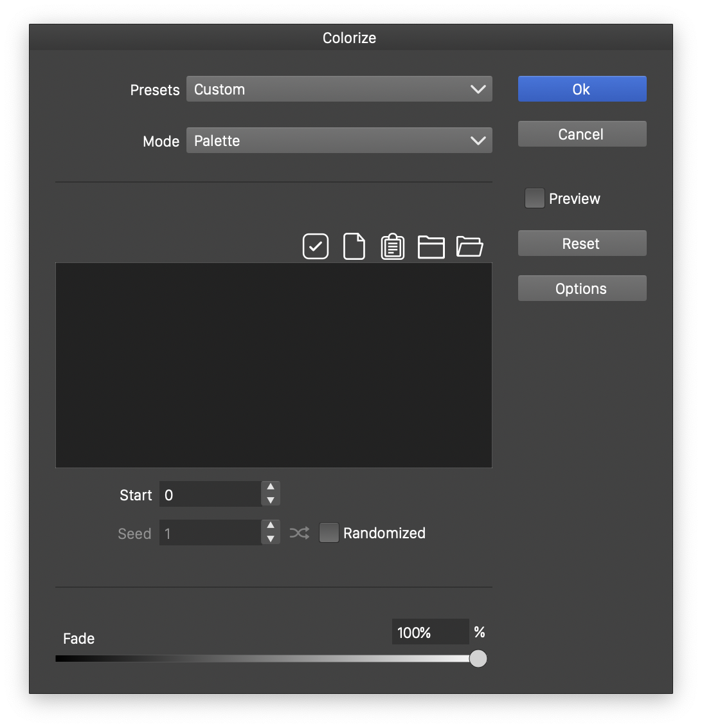This screenshot has height=728, width=702.
Task: Click the closed folder icon
Action: (x=431, y=246)
